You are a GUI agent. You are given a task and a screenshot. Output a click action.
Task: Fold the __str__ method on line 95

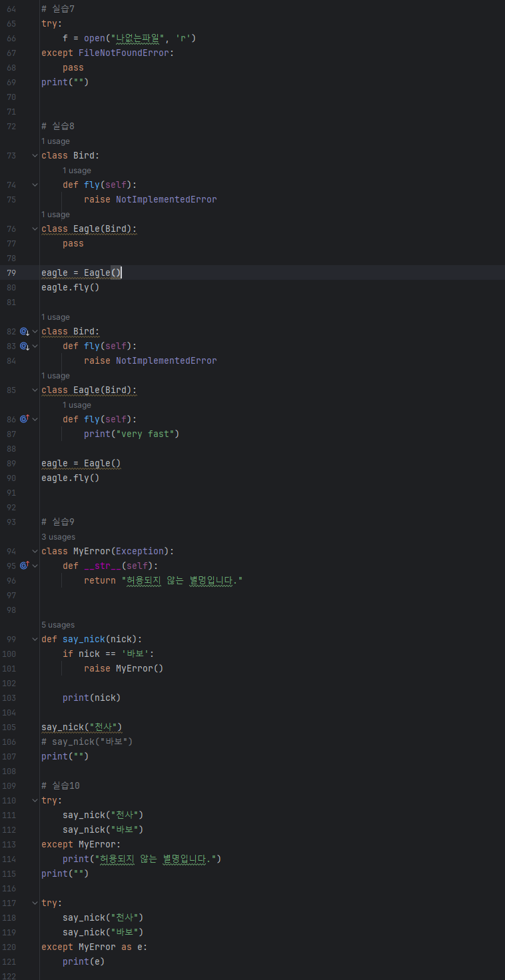(x=35, y=566)
